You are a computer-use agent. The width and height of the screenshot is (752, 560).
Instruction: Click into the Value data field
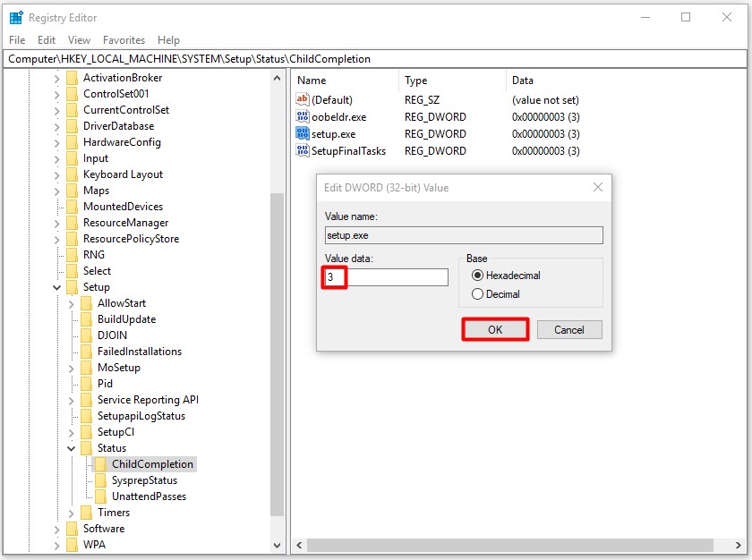pyautogui.click(x=387, y=277)
